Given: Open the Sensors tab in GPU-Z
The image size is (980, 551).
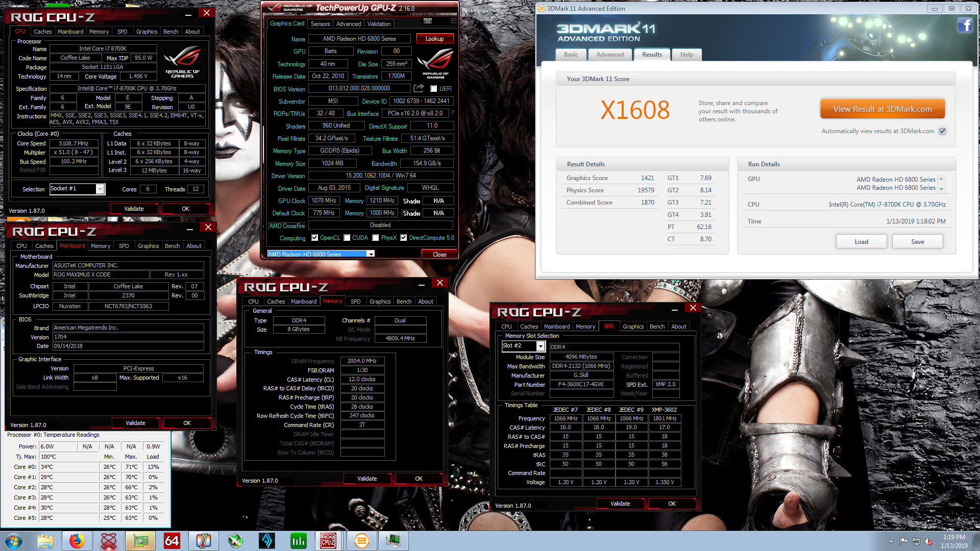Looking at the screenshot, I should (320, 24).
